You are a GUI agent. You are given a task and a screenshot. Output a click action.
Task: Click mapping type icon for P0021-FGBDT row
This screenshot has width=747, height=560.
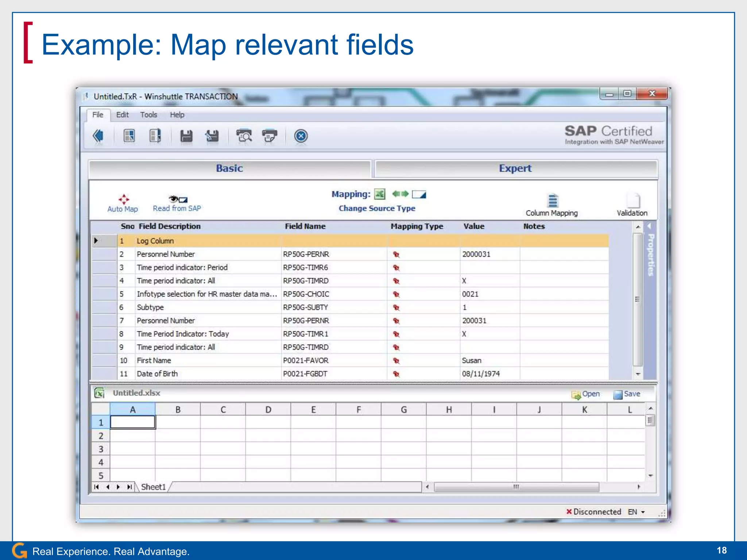pyautogui.click(x=396, y=374)
